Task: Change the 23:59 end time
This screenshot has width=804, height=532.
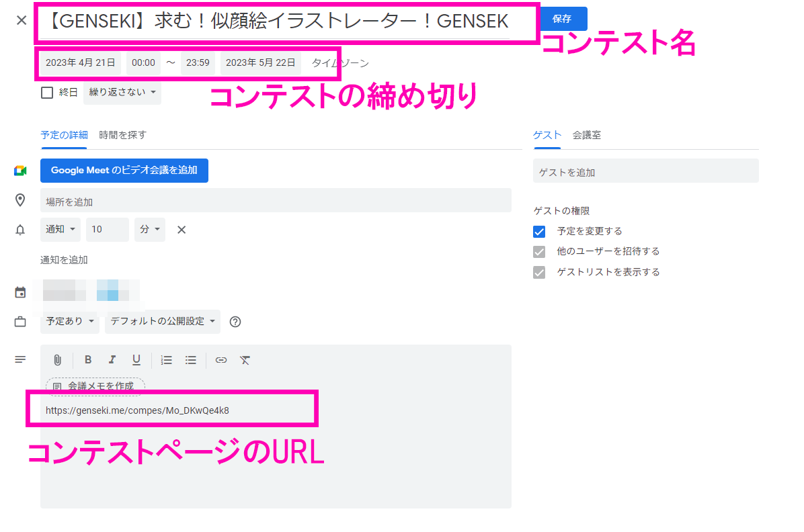Action: click(x=198, y=62)
